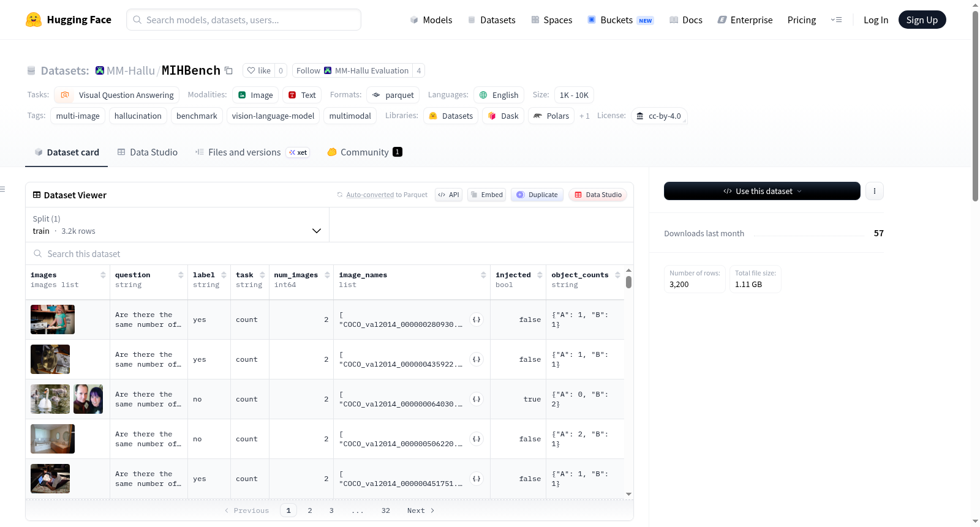
Task: Go to Datasets in top navigation
Action: (492, 20)
